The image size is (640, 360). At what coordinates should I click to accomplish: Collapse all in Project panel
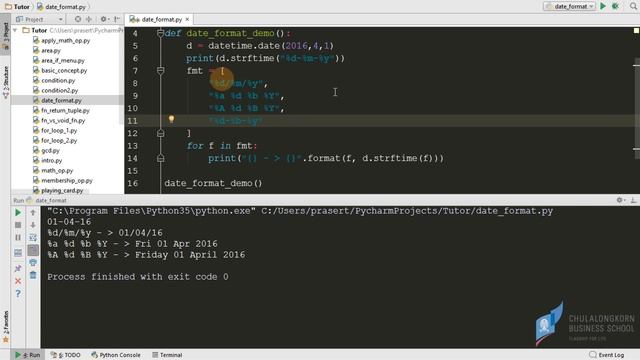point(89,19)
